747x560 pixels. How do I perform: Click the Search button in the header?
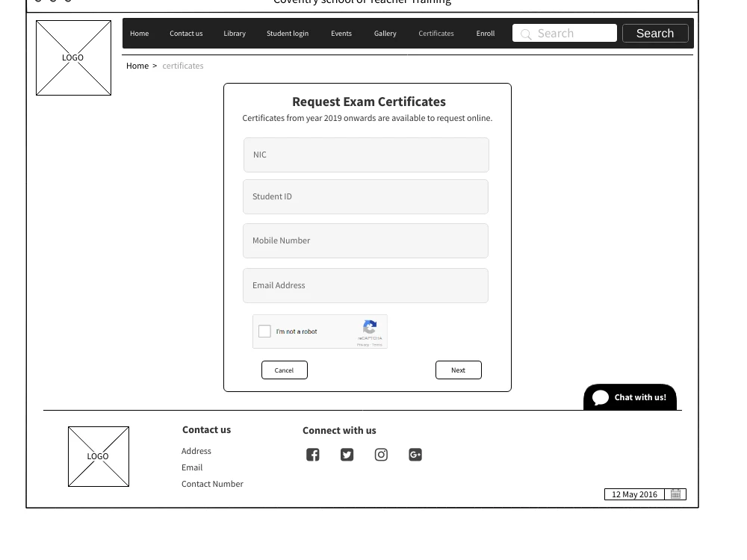click(654, 33)
